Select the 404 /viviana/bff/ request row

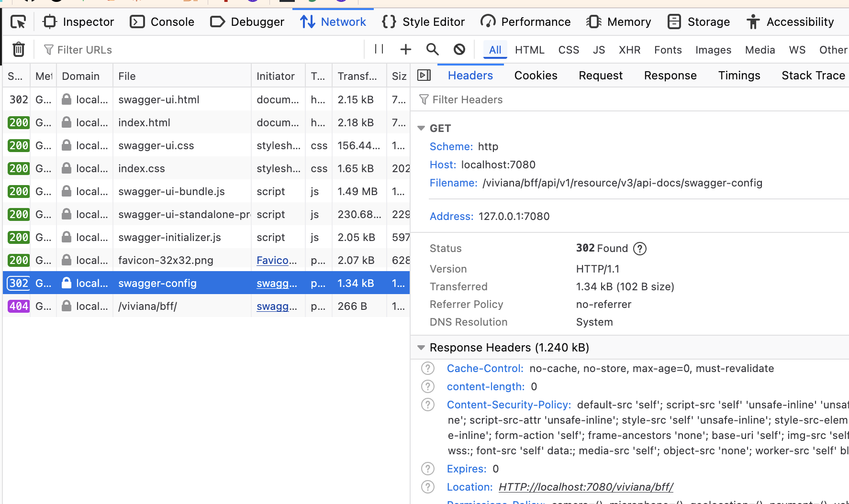click(206, 306)
